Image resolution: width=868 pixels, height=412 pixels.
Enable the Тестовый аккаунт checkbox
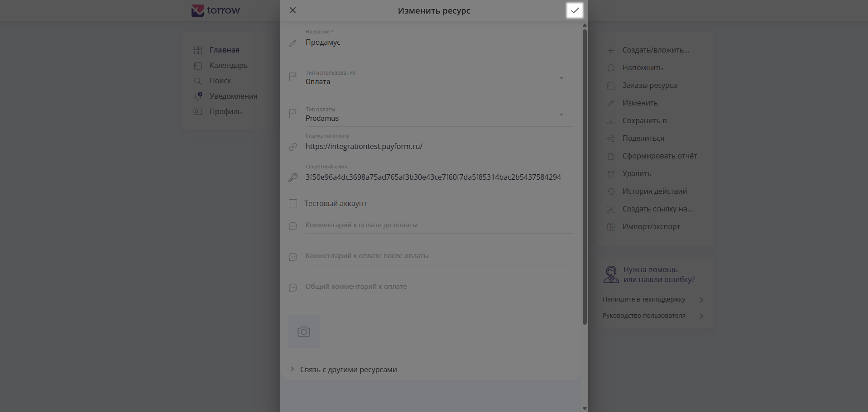tap(293, 203)
